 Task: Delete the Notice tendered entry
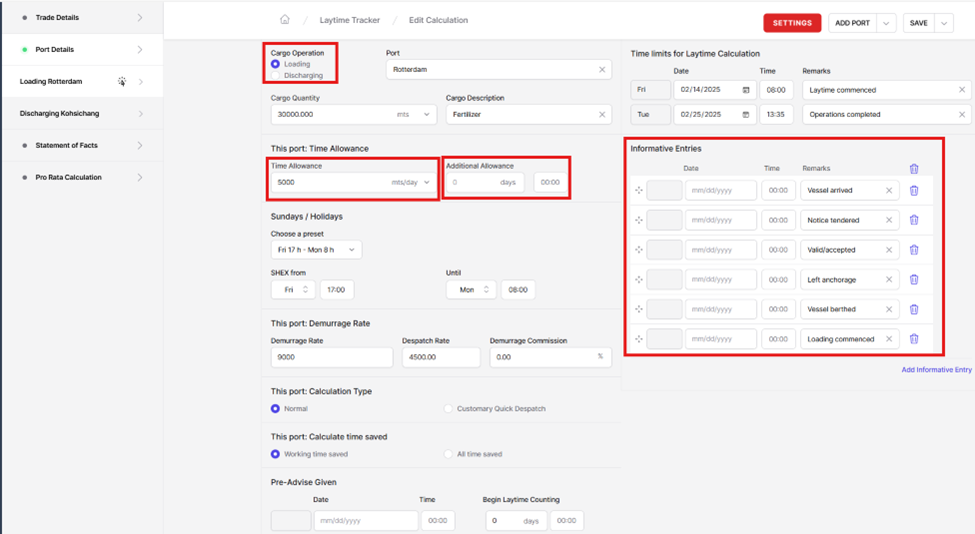coord(914,220)
